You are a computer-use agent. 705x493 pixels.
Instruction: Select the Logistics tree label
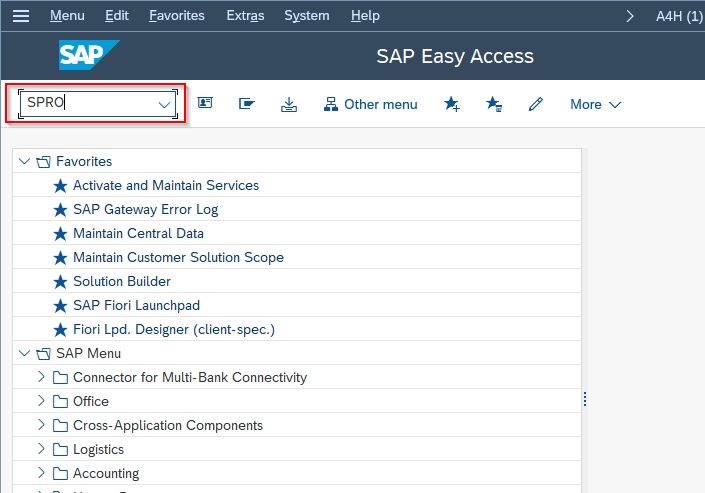[x=98, y=449]
